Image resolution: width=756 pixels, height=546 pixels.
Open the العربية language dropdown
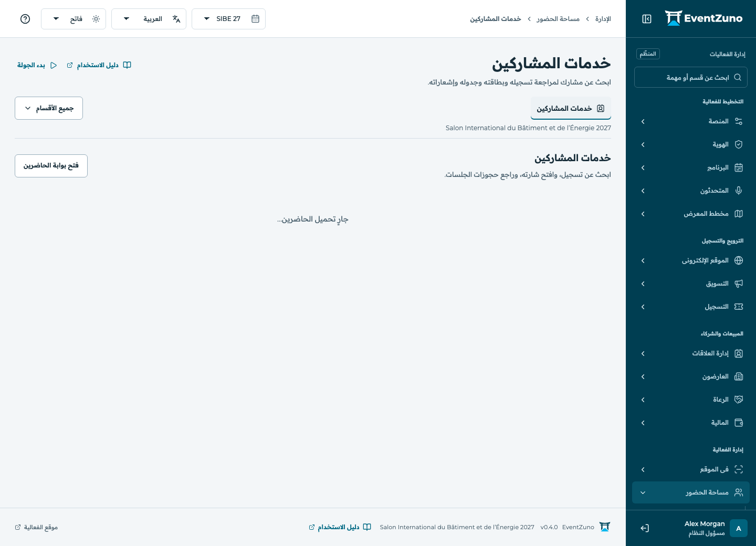point(149,19)
